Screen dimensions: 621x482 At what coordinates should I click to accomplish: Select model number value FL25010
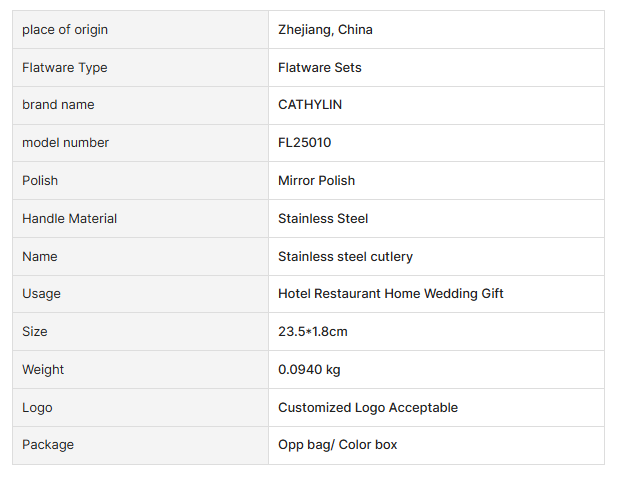pos(306,143)
